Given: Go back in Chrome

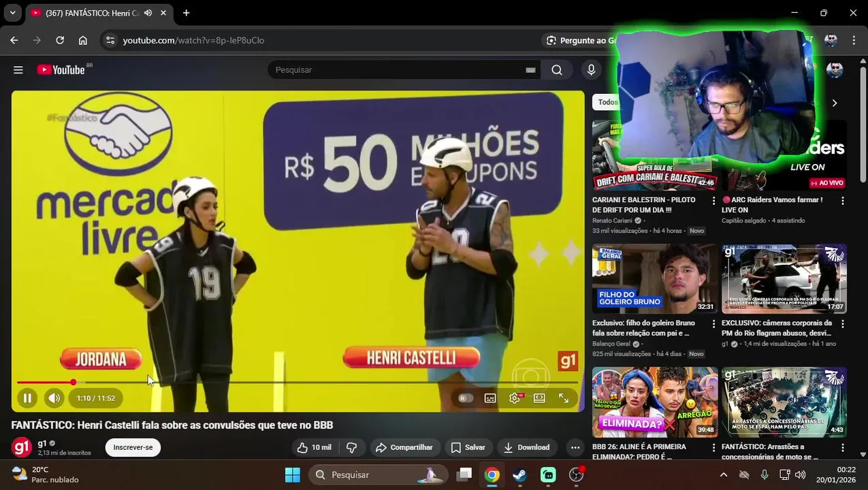Looking at the screenshot, I should tap(14, 40).
